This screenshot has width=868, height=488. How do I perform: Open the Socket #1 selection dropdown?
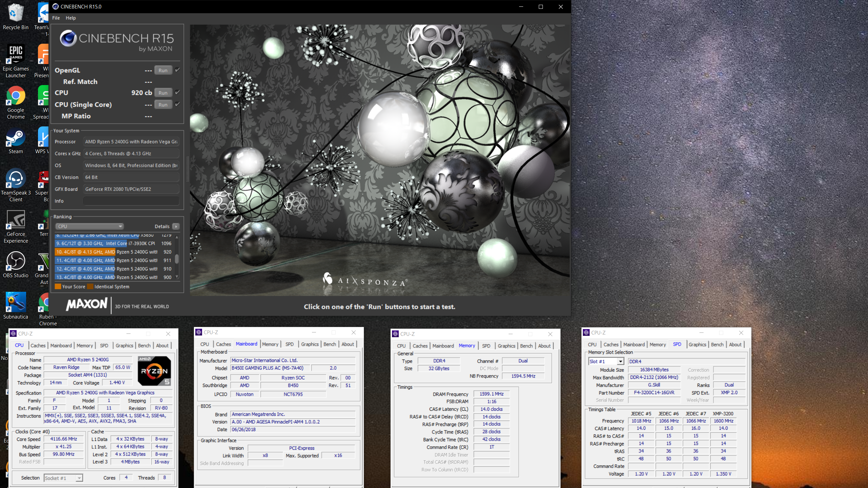(63, 478)
